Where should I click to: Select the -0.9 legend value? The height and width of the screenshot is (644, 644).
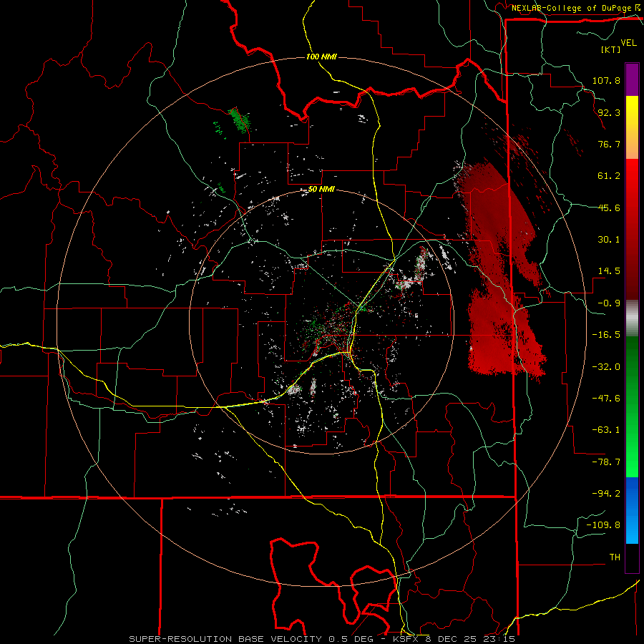(609, 303)
